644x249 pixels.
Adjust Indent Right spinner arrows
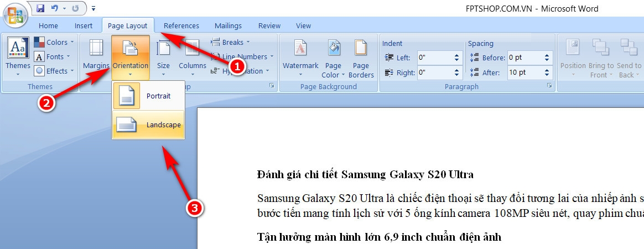coord(456,72)
